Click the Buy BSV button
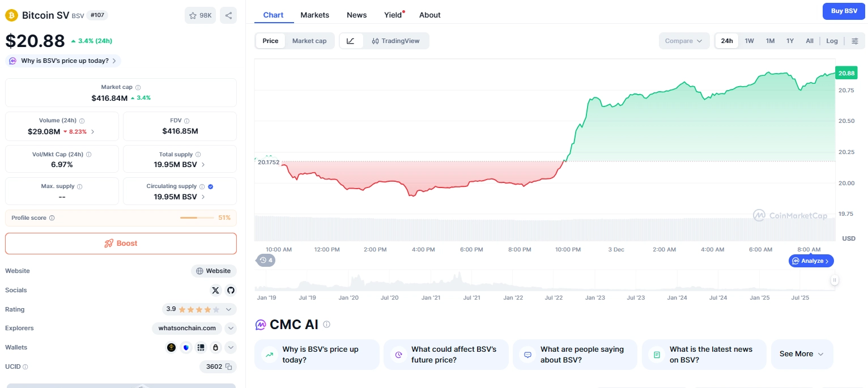 pyautogui.click(x=844, y=11)
